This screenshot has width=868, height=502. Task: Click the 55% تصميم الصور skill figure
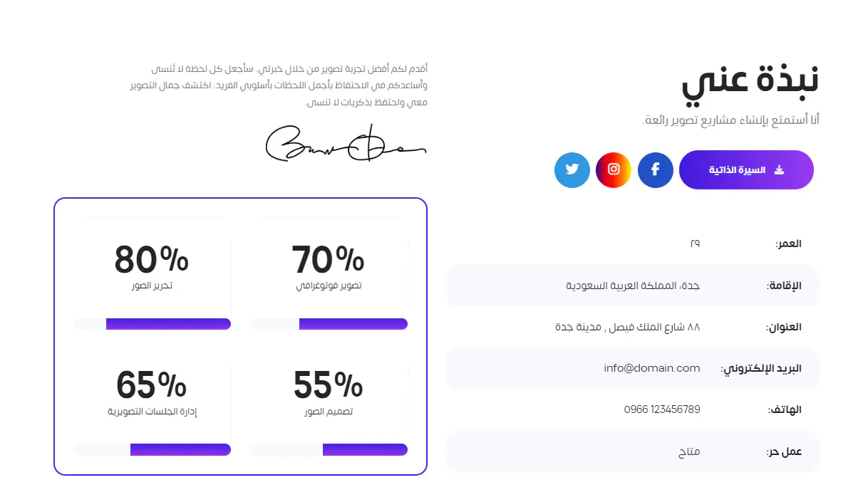point(328,385)
